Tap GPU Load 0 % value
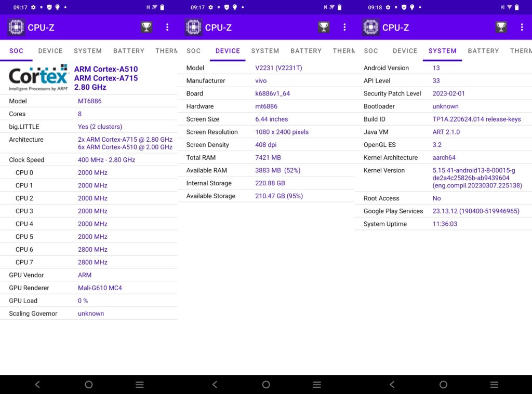 (x=83, y=301)
